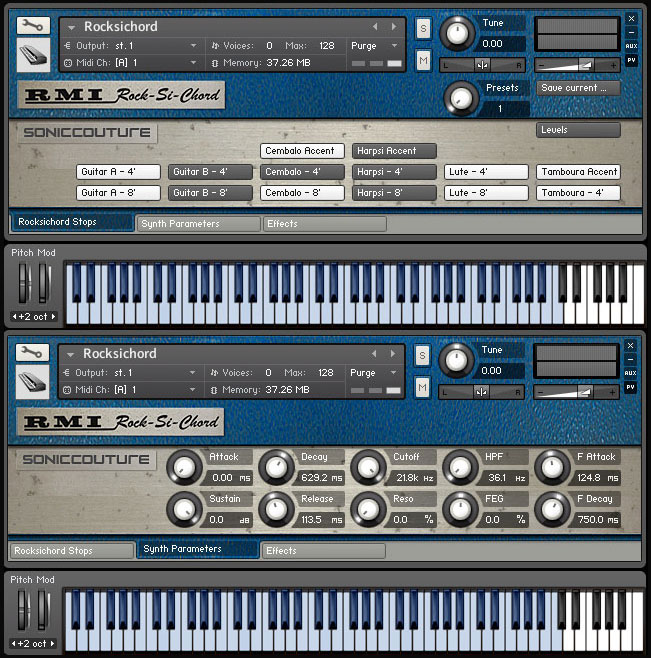Click the F Decay knob
The width and height of the screenshot is (651, 658).
(x=551, y=509)
